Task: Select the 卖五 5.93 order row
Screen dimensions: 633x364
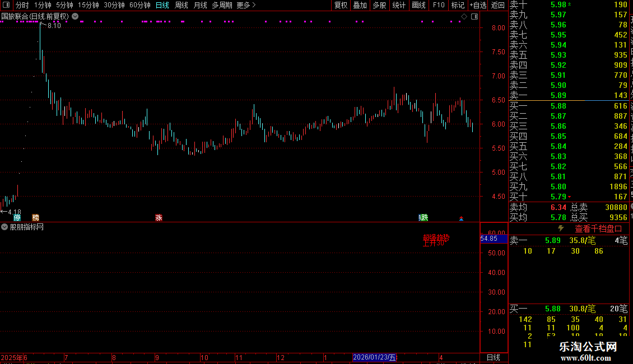Action: [569, 55]
